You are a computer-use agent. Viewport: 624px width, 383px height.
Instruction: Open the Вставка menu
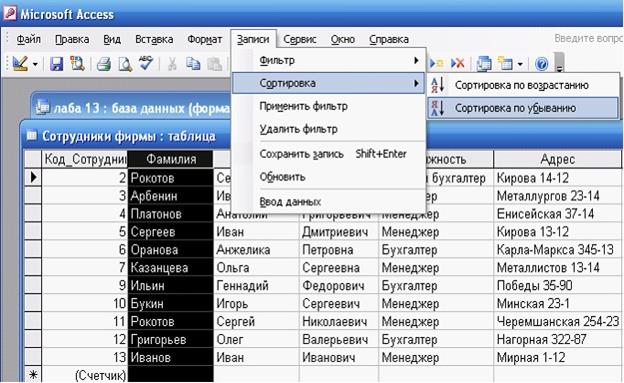coord(154,39)
